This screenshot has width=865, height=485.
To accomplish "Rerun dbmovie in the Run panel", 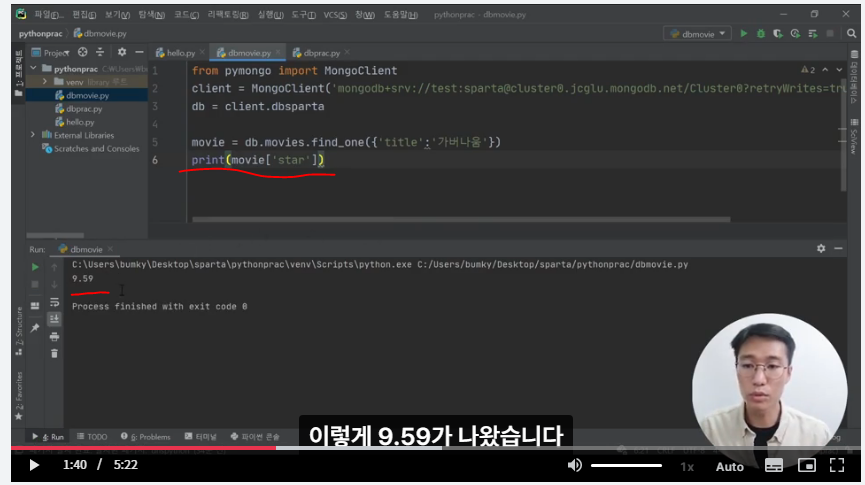I will click(35, 267).
